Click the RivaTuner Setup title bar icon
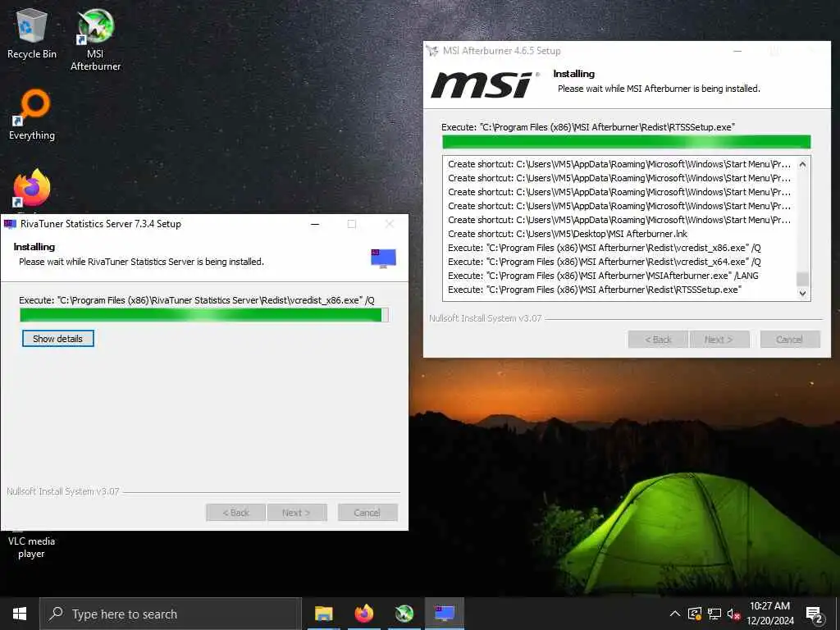Viewport: 840px width, 630px height. [x=10, y=223]
